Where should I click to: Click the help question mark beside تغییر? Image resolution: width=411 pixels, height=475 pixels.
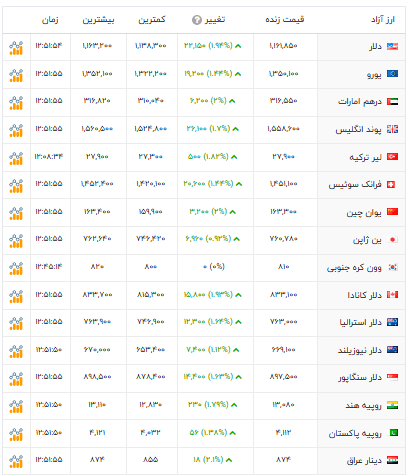pyautogui.click(x=197, y=20)
